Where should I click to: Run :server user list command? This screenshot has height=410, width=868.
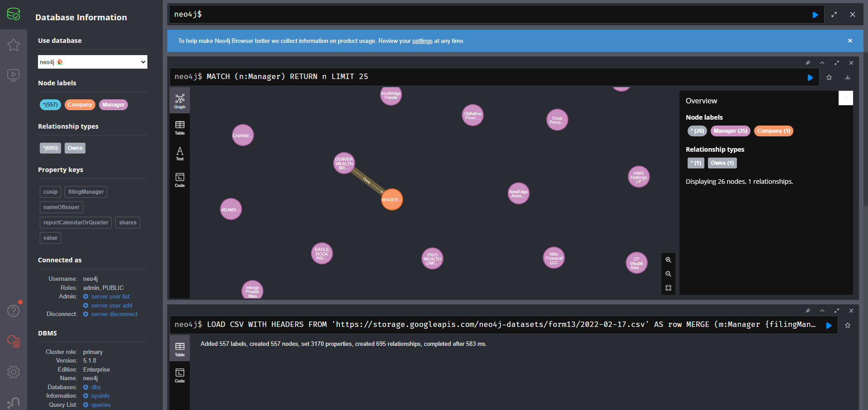pyautogui.click(x=107, y=297)
